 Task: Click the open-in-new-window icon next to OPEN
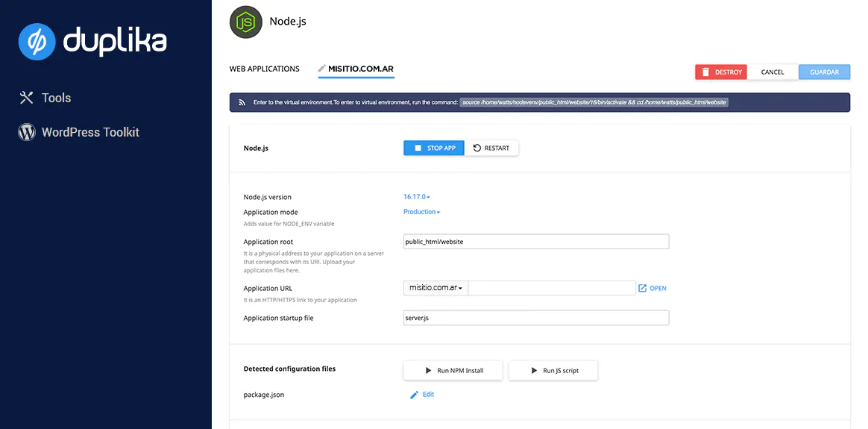(x=642, y=288)
